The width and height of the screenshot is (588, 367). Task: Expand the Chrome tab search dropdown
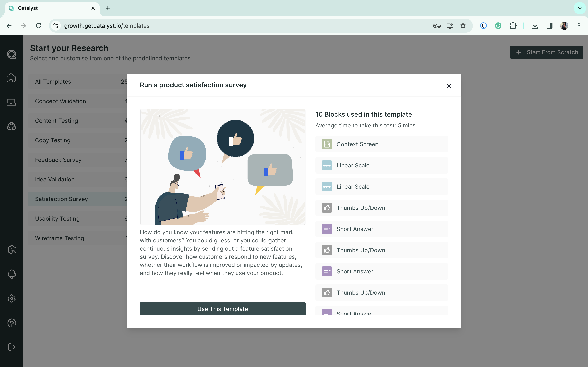pyautogui.click(x=580, y=8)
